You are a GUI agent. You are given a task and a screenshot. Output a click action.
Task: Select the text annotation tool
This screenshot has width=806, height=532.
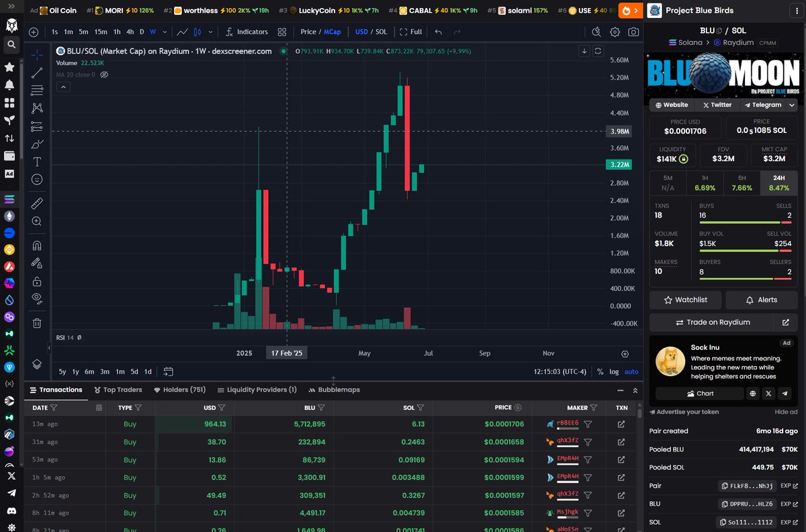37,162
